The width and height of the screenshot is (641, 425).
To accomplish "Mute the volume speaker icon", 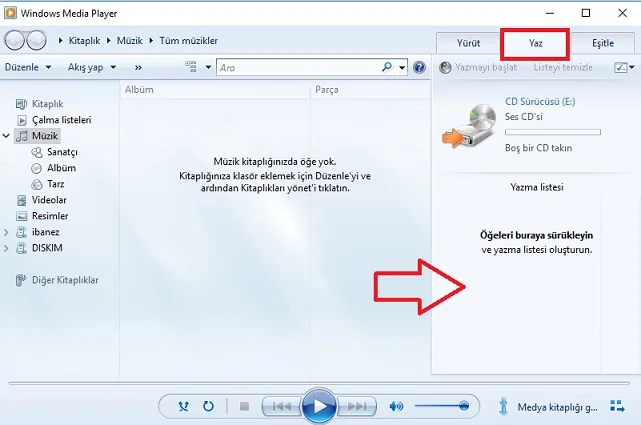I will coord(396,406).
